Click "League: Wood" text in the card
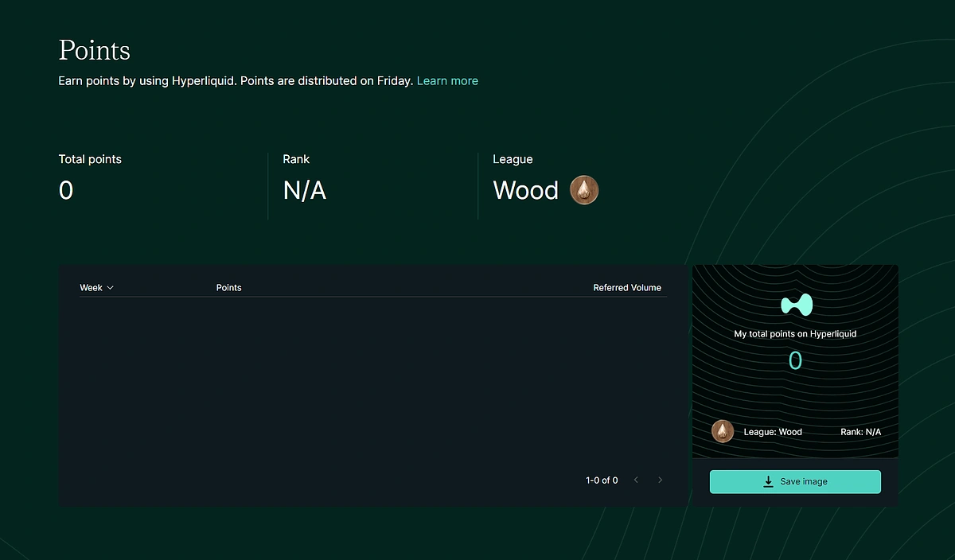The width and height of the screenshot is (955, 560). pos(773,432)
